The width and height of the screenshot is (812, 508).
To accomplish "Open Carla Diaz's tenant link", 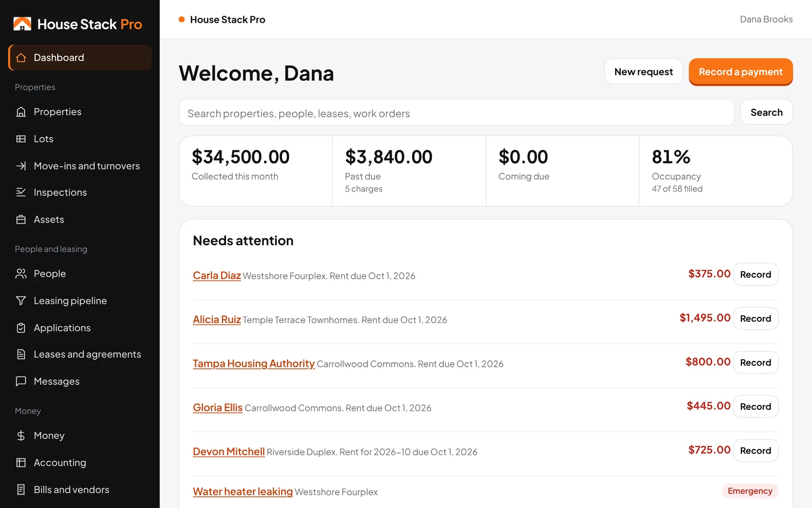I will [217, 275].
